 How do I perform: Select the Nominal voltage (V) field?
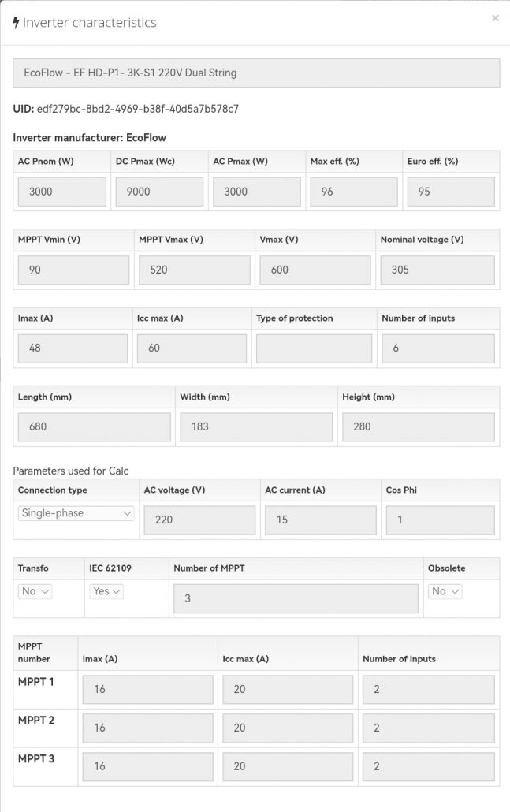[x=437, y=270]
